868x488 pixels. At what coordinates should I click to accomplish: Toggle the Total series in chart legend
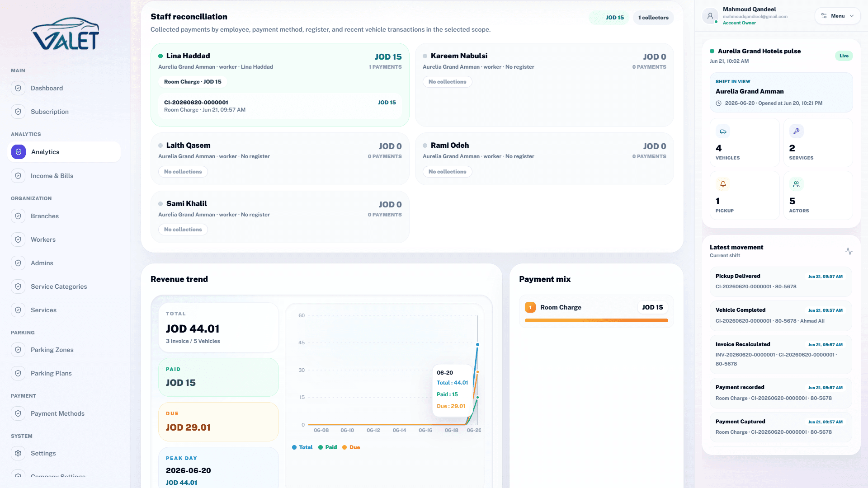302,447
